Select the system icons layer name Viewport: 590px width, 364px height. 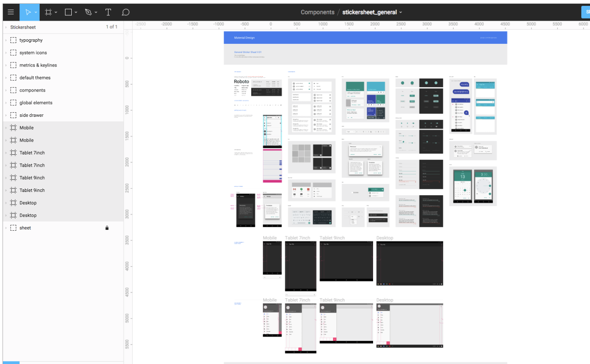click(33, 53)
